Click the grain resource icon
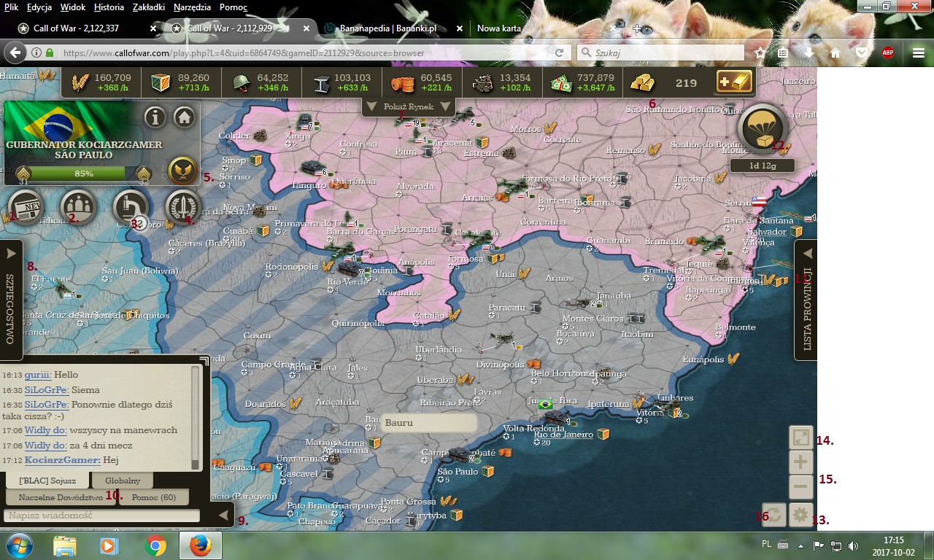 (79, 83)
